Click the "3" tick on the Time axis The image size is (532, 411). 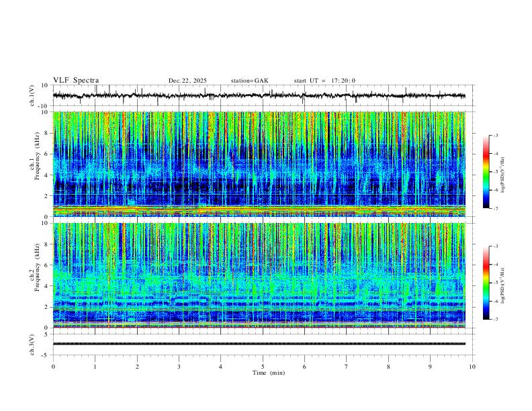pyautogui.click(x=179, y=367)
